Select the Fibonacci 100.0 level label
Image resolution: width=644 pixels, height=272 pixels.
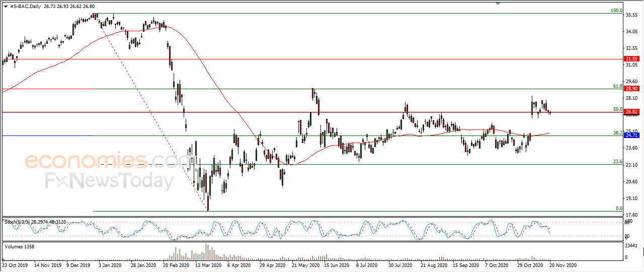coord(616,11)
